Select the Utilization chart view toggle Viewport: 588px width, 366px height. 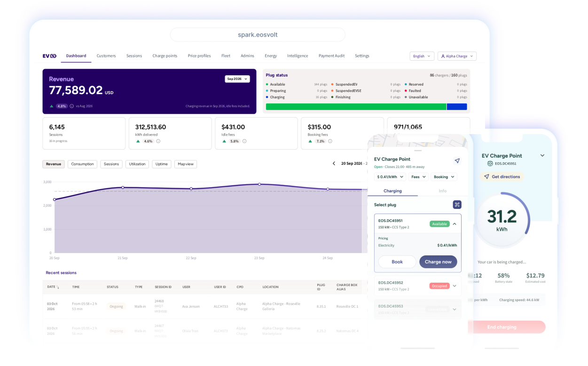[137, 164]
